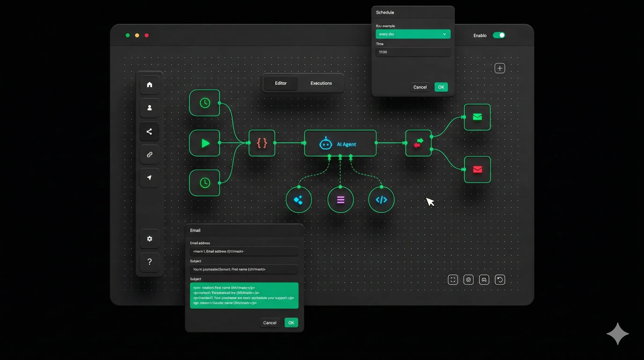The image size is (644, 360).
Task: Click the code tool circle node
Action: click(x=381, y=200)
